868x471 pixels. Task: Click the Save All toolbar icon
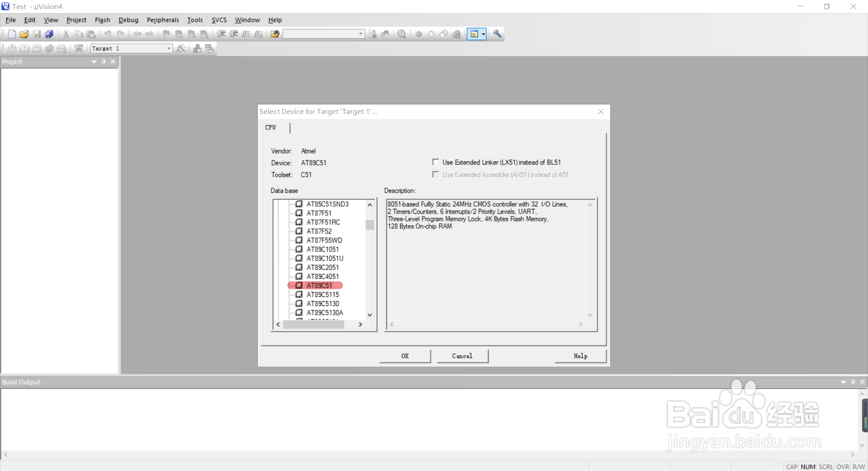coord(49,34)
